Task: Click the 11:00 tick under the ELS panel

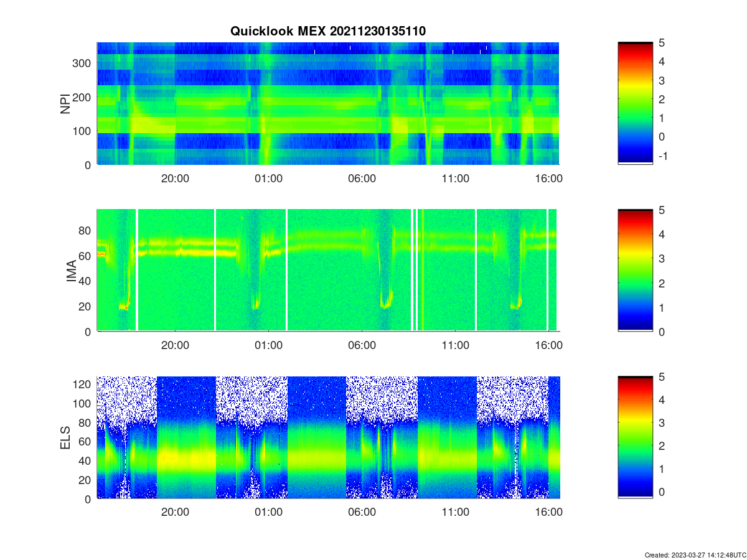Action: (x=456, y=512)
